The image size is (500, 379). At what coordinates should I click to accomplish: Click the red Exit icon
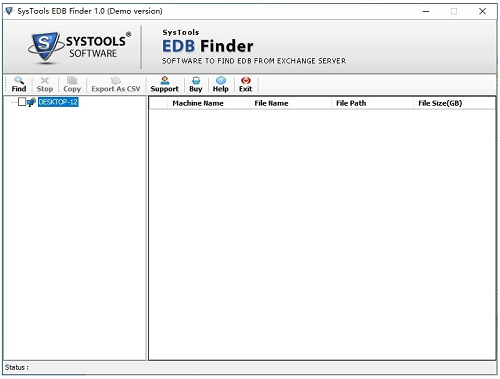[x=246, y=80]
